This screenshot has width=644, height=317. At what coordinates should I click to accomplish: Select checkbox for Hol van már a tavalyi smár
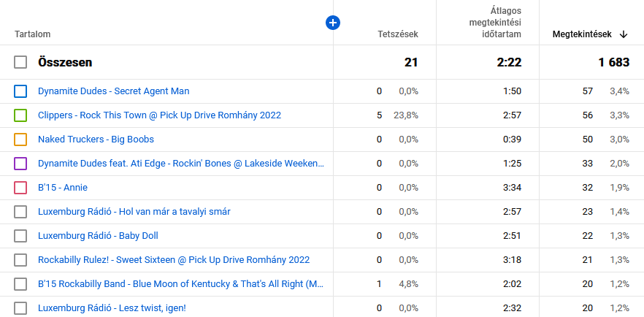[20, 212]
